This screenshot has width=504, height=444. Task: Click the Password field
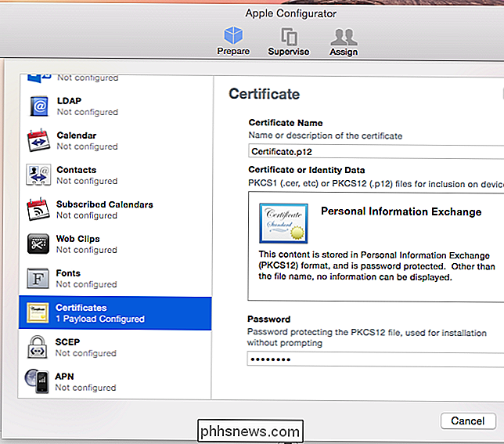(376, 359)
